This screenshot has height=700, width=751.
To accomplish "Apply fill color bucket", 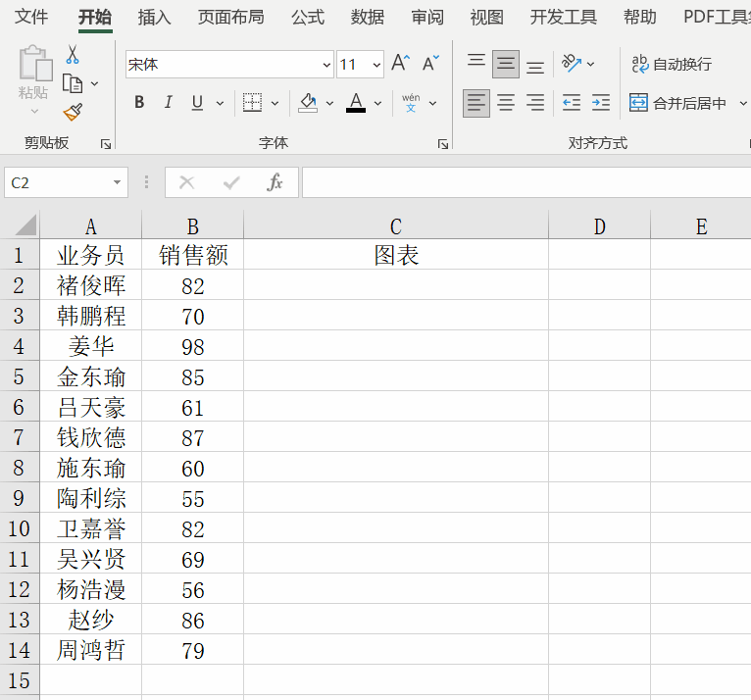I will (x=308, y=103).
